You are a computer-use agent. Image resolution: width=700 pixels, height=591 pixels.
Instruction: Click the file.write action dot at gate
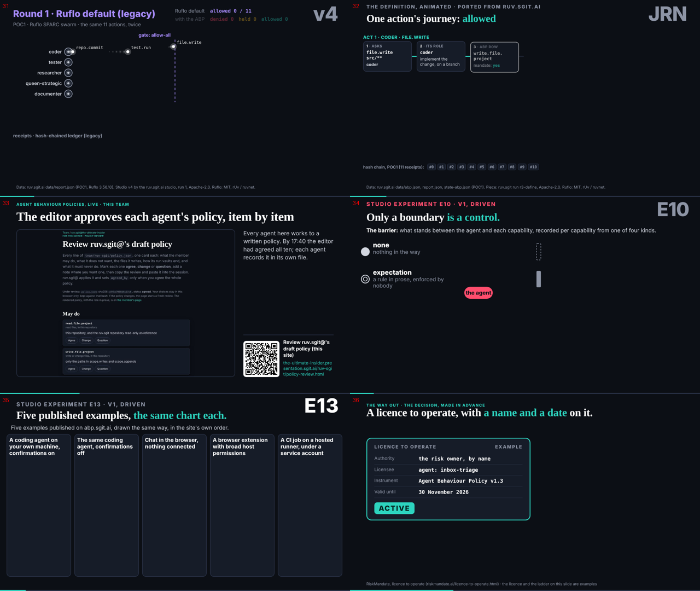coord(173,47)
